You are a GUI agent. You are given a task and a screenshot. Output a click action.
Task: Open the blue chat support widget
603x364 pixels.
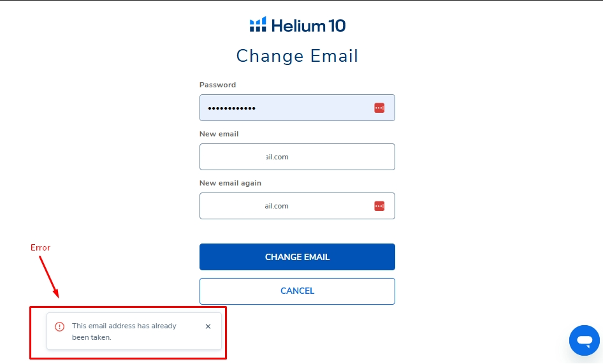tap(584, 340)
